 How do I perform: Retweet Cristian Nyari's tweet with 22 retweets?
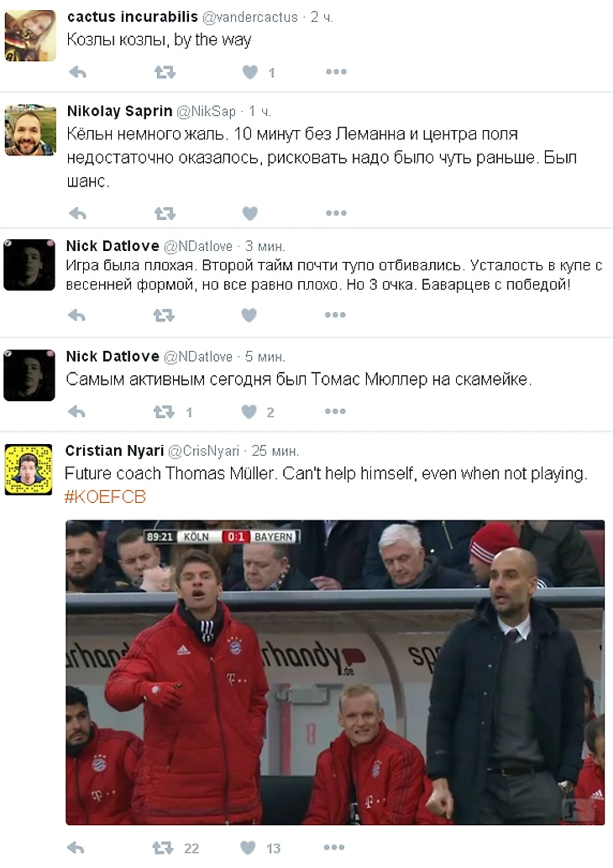162,848
